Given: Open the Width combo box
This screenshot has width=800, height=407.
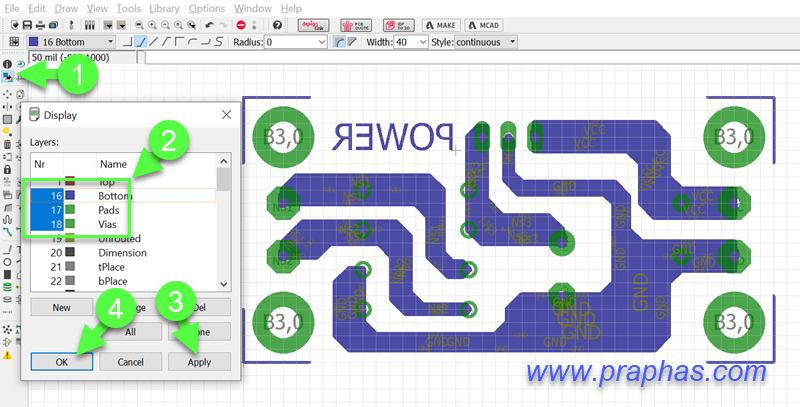Looking at the screenshot, I should tap(411, 42).
